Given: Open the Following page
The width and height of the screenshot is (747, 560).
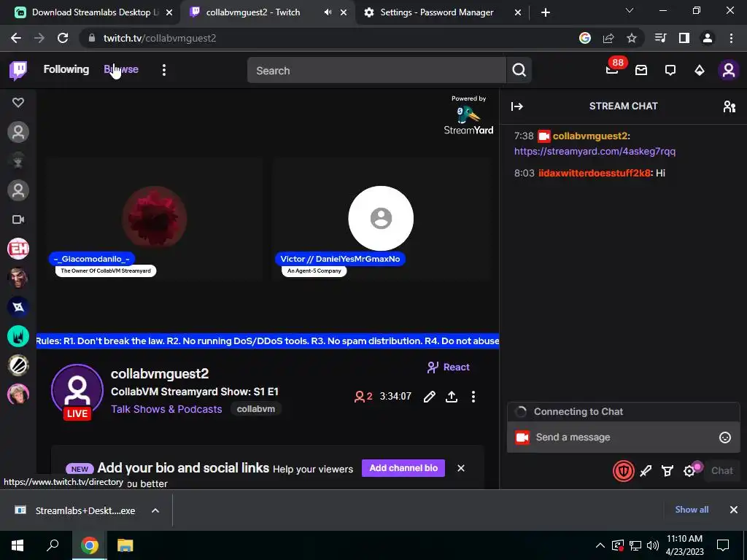Looking at the screenshot, I should (66, 69).
